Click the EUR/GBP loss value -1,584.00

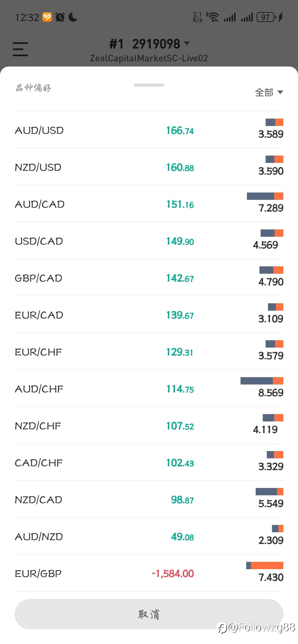coord(173,573)
